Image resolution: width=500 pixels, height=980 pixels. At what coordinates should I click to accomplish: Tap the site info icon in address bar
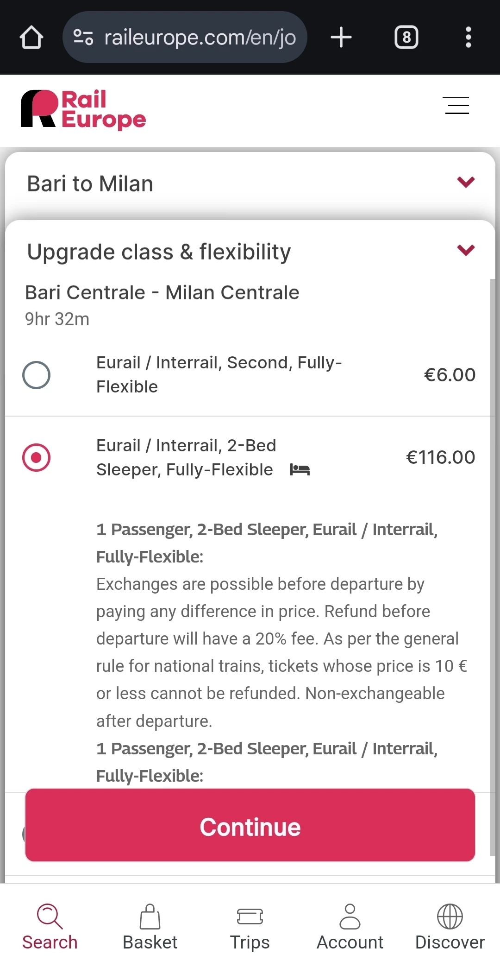tap(83, 38)
